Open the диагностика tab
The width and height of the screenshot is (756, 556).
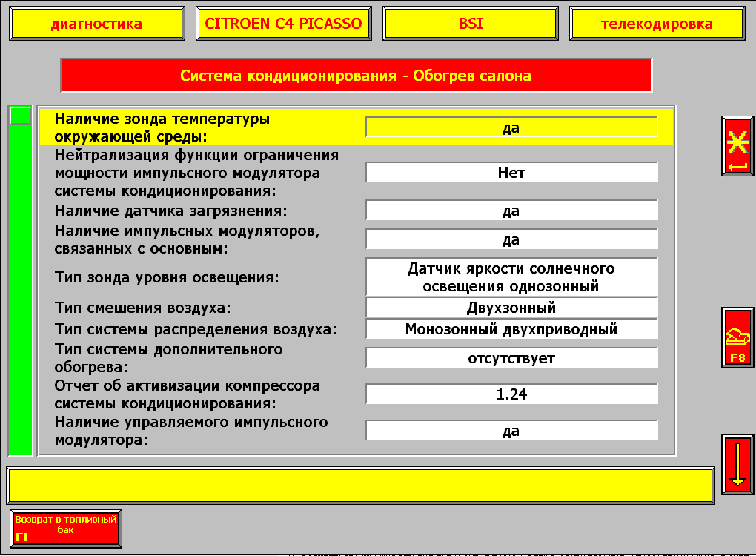click(x=96, y=24)
